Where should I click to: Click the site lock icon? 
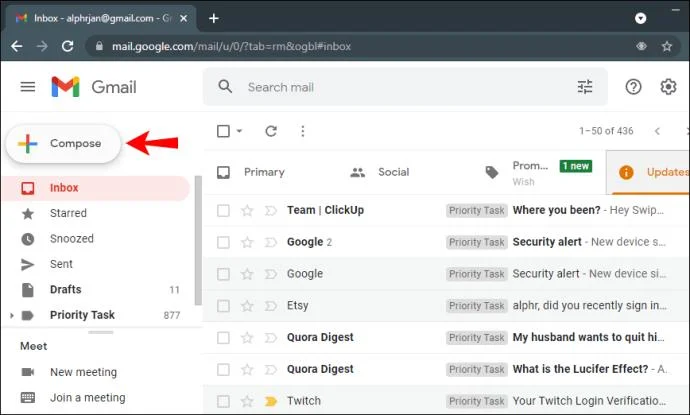tap(99, 46)
